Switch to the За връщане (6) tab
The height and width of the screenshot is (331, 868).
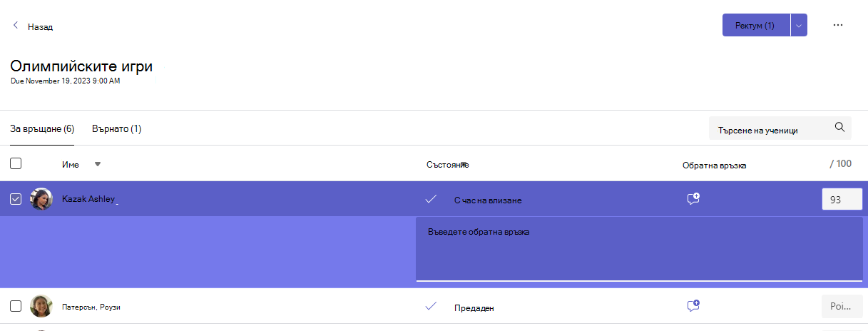42,129
